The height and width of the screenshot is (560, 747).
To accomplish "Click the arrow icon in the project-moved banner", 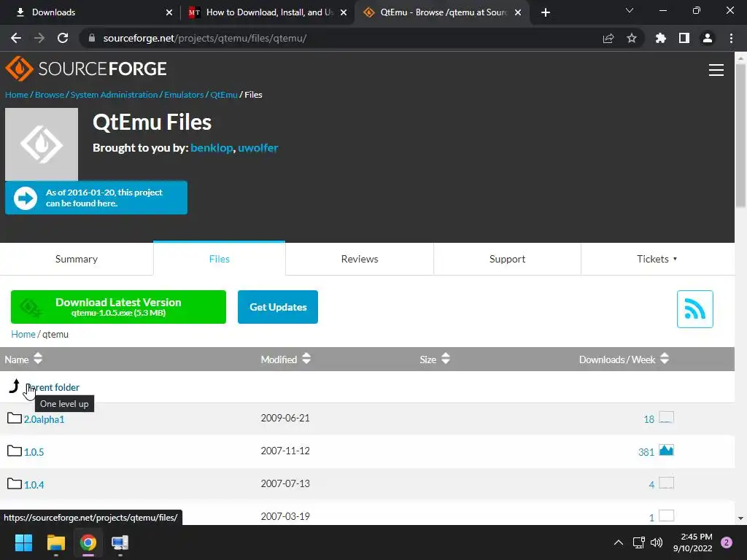I will click(26, 198).
